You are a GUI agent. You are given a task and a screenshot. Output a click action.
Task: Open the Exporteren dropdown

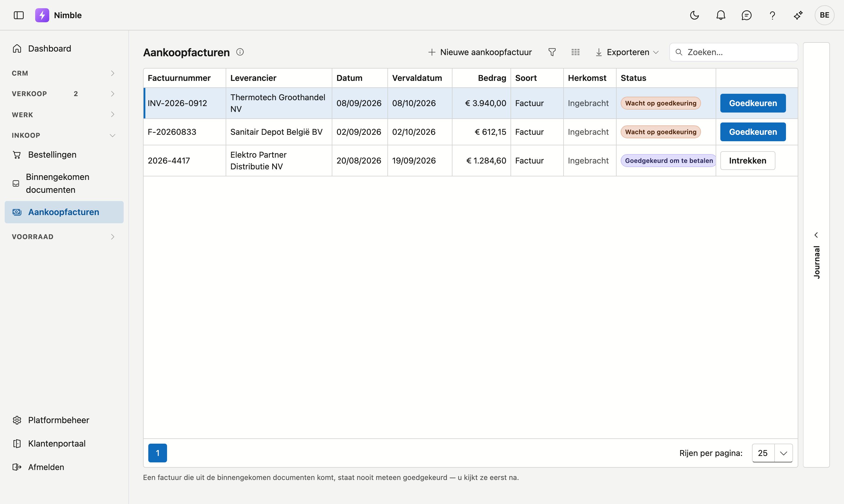pos(627,52)
